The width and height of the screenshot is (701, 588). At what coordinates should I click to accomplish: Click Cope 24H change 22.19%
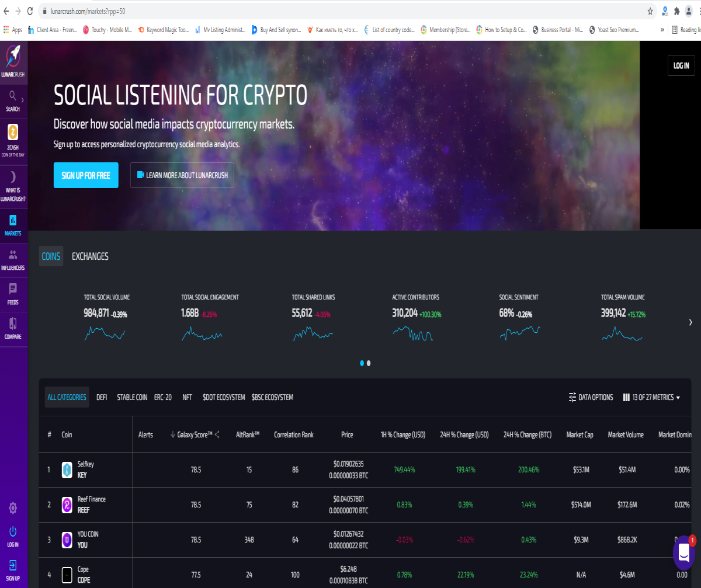(466, 575)
